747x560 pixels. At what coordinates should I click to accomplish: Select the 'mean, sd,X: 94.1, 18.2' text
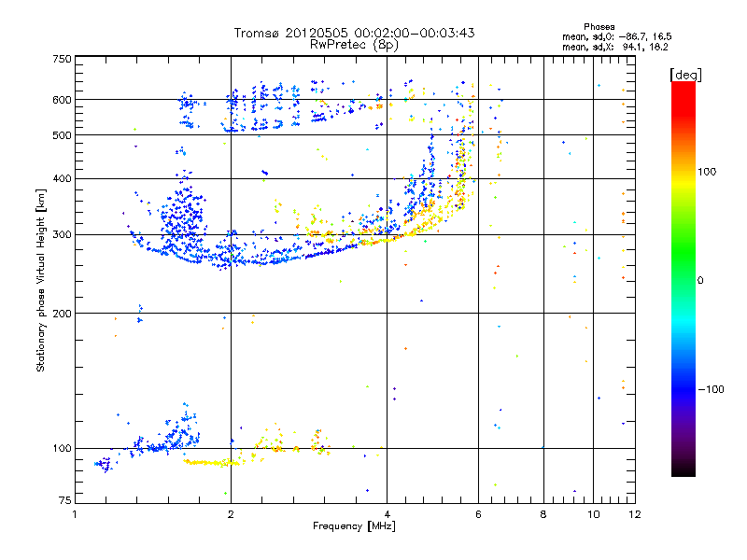[x=615, y=47]
